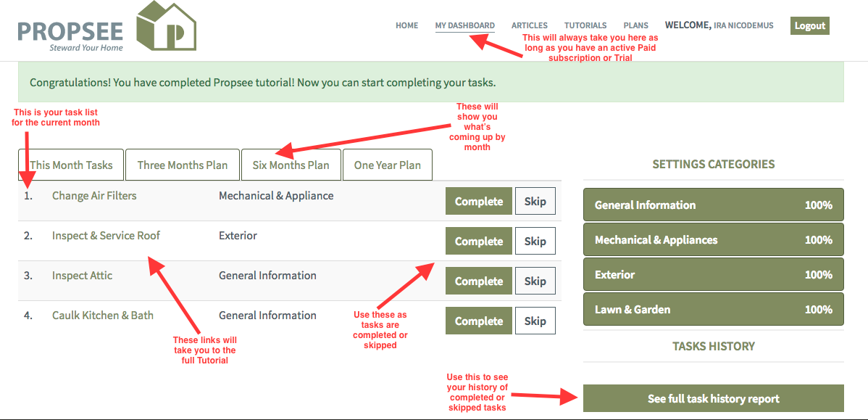Click the SETTINGS CATEGORIES heading
The height and width of the screenshot is (420, 868).
click(714, 164)
